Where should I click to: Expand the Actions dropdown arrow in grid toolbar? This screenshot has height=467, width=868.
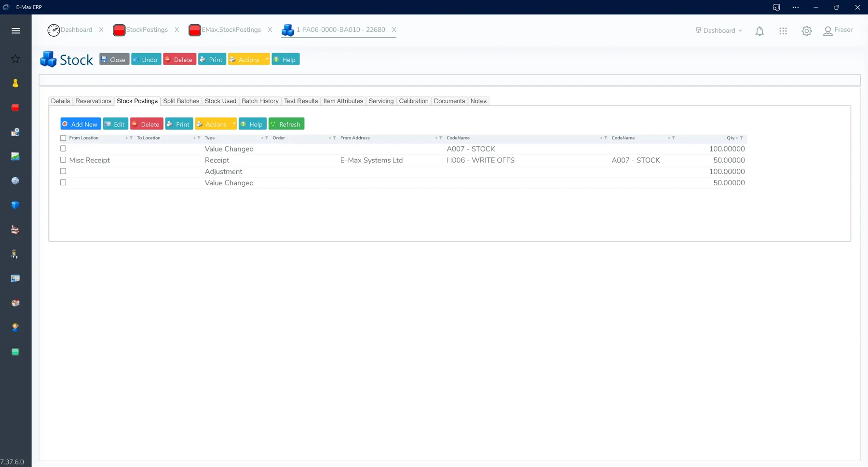tap(234, 124)
